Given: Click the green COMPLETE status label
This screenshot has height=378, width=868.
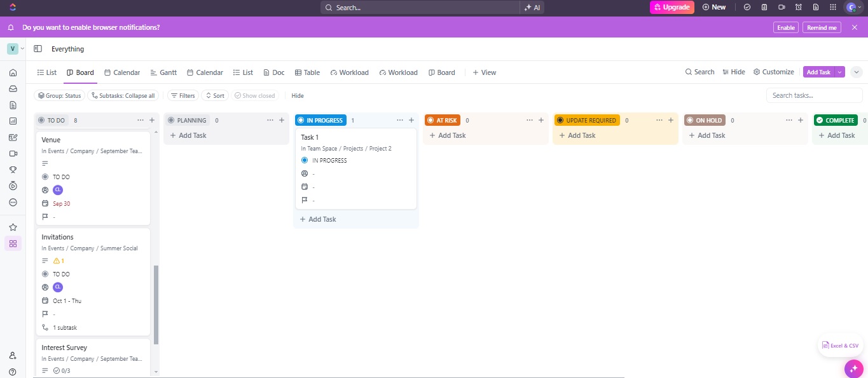Looking at the screenshot, I should 836,120.
